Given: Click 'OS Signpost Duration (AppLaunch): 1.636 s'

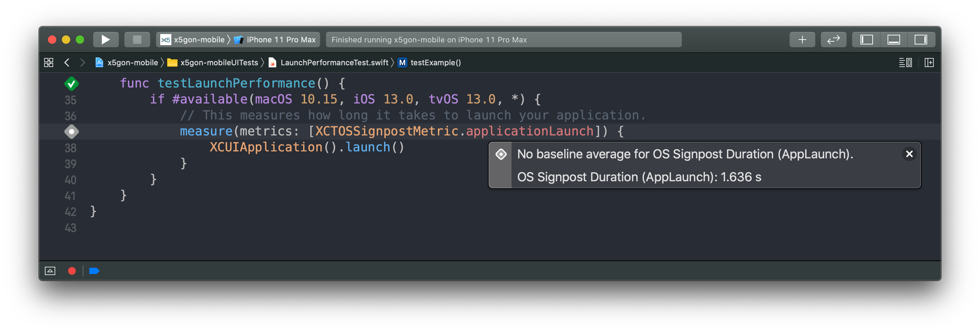Looking at the screenshot, I should (639, 177).
